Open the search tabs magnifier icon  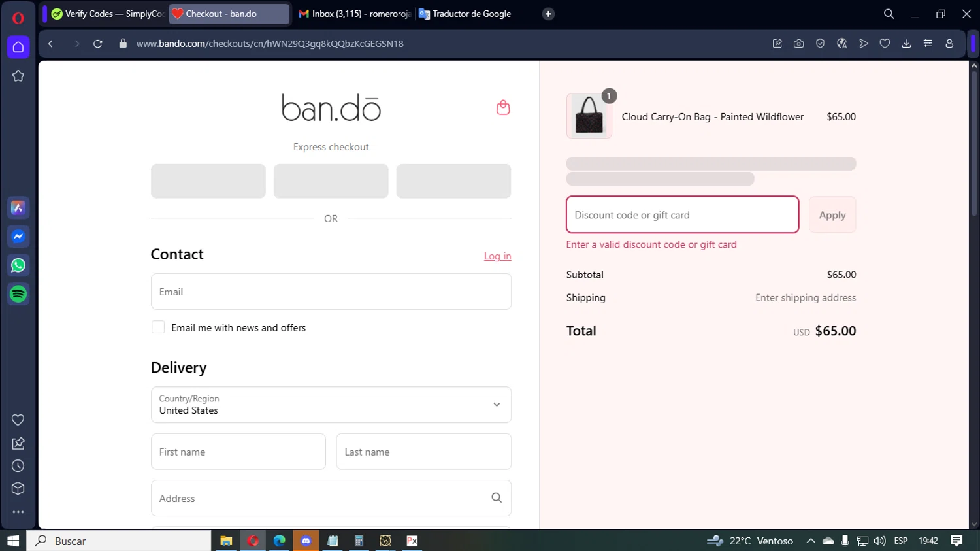point(889,14)
